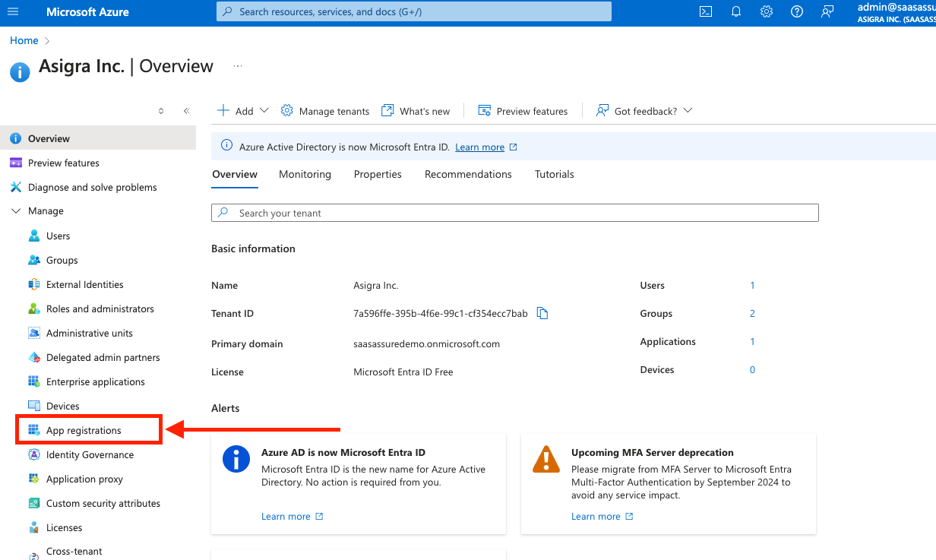936x560 pixels.
Task: Click Learn more about Microsoft Entra ID
Action: point(480,147)
